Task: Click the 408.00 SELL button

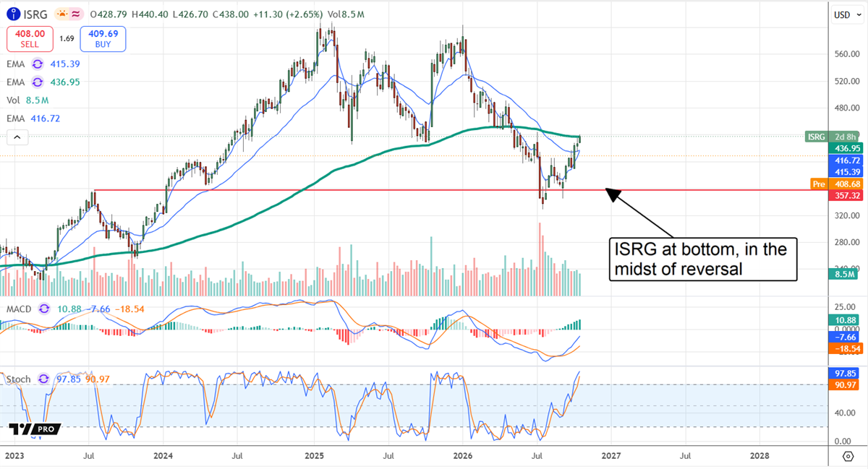Action: [30, 38]
